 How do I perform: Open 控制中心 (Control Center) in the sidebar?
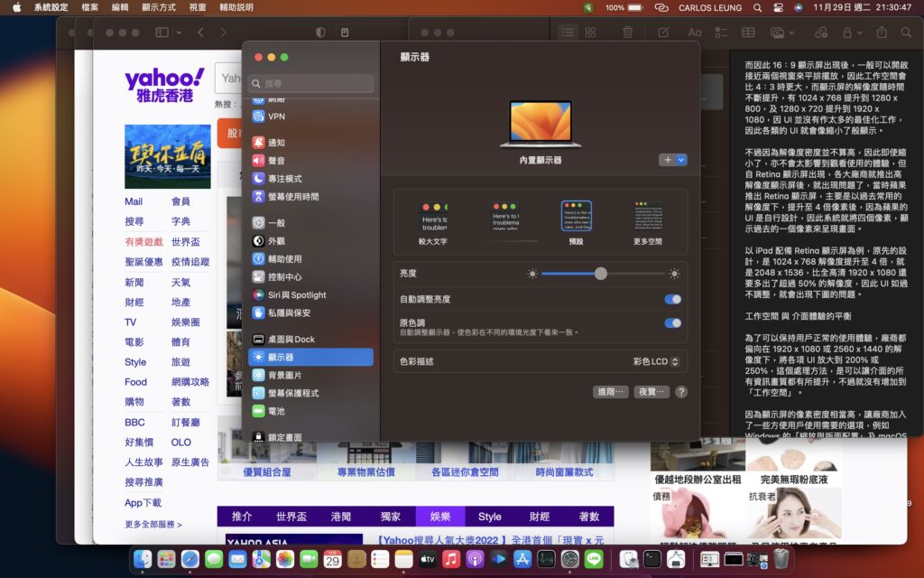[x=310, y=276]
